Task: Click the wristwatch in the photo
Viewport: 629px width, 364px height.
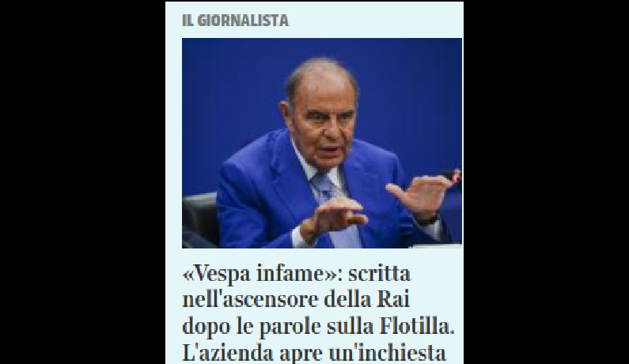Action: point(426,220)
